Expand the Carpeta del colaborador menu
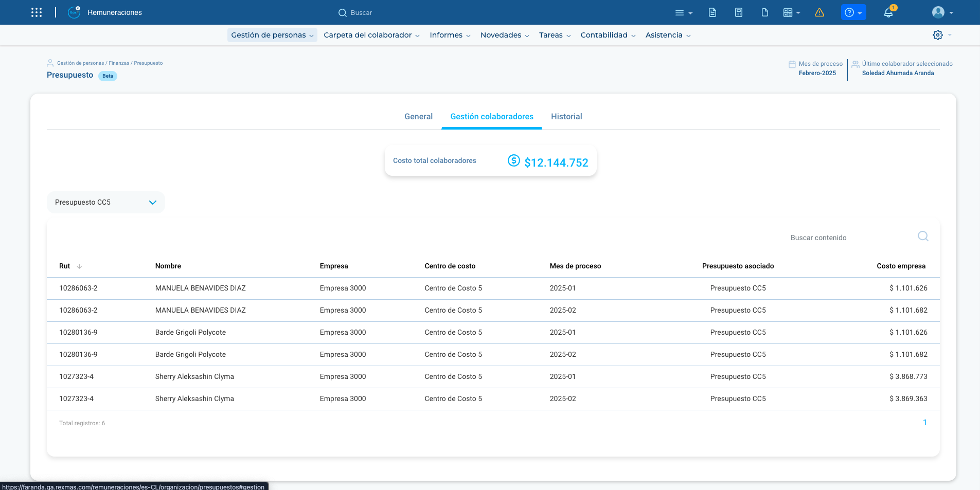Screen dimensions: 980x490 coord(371,35)
